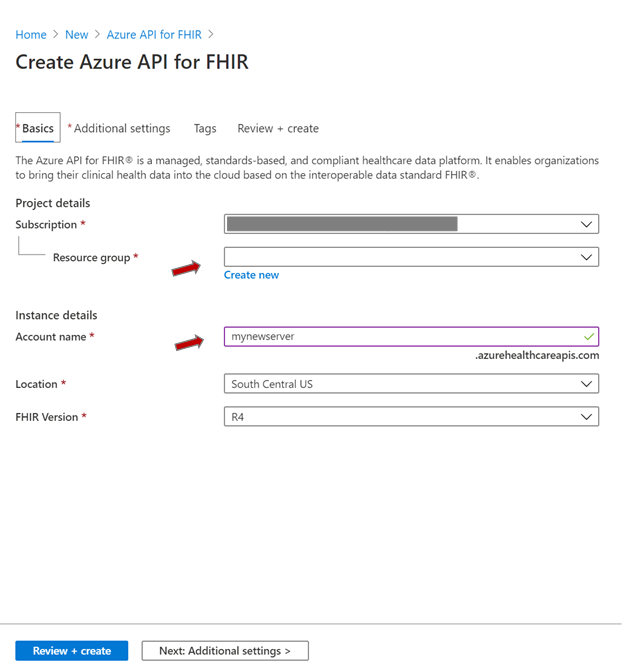Viewport: 624px width, 665px height.
Task: Click the 'Create Azure API for FHIR' title
Action: 132,62
